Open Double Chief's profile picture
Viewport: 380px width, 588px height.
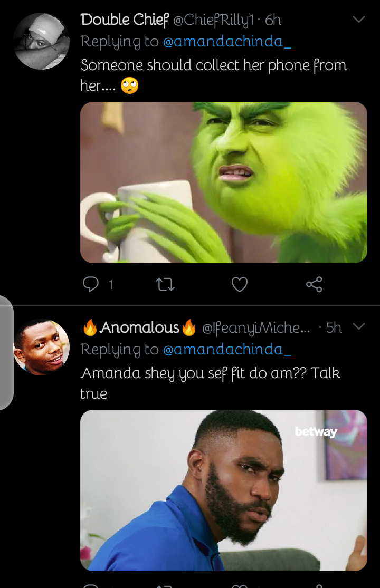point(41,41)
